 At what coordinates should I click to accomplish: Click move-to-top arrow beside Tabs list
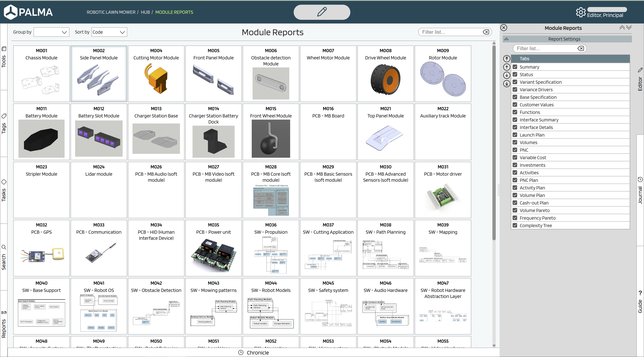tap(507, 59)
